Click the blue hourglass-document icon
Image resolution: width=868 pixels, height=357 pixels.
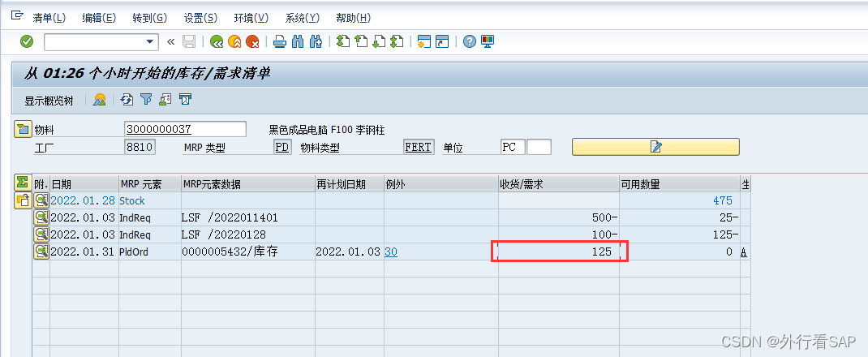pos(186,100)
